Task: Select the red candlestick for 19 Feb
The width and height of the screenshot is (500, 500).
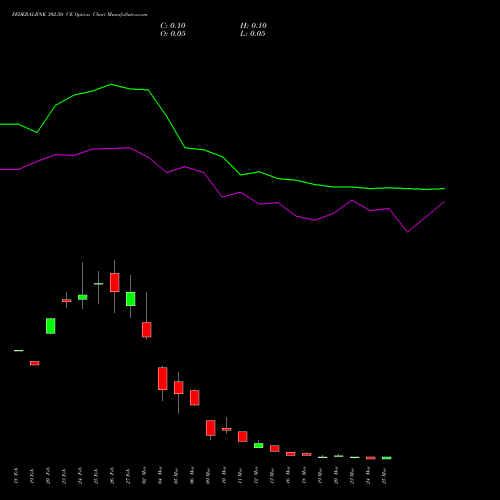Action: (35, 363)
